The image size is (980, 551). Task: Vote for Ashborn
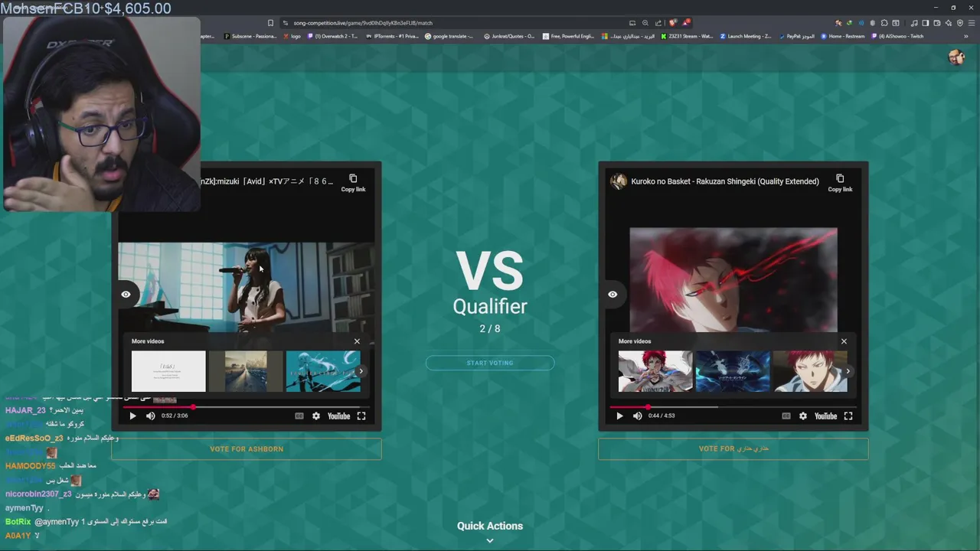click(247, 449)
